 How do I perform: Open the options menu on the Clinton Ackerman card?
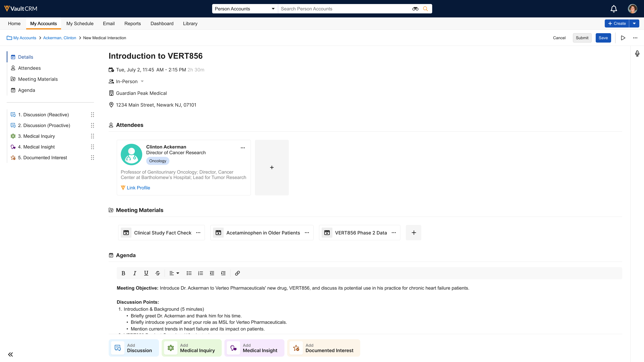point(243,148)
